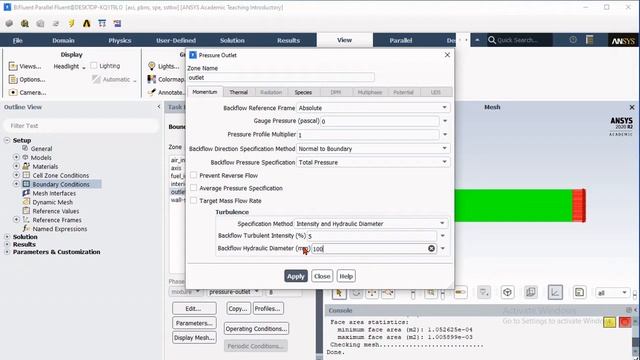The height and width of the screenshot is (360, 640).
Task: Click the red record icon near console
Action: click(625, 322)
